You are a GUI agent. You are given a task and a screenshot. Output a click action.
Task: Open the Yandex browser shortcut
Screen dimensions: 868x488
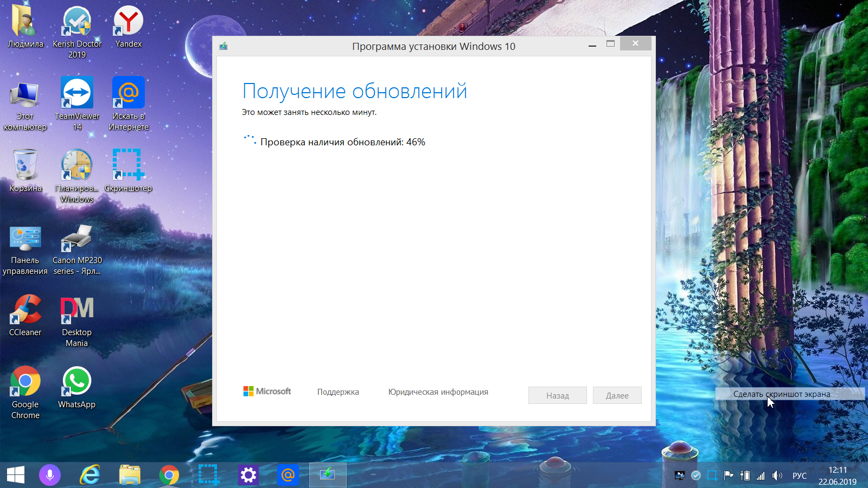129,26
